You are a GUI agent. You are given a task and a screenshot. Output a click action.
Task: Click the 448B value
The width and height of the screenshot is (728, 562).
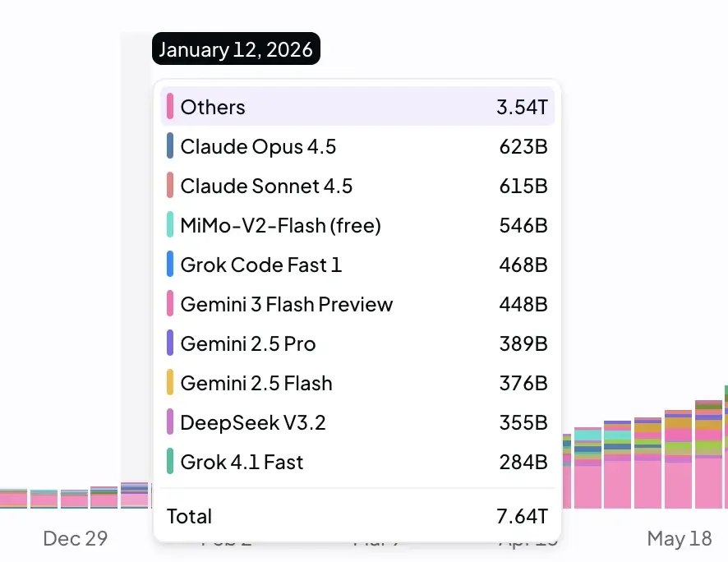click(x=523, y=305)
